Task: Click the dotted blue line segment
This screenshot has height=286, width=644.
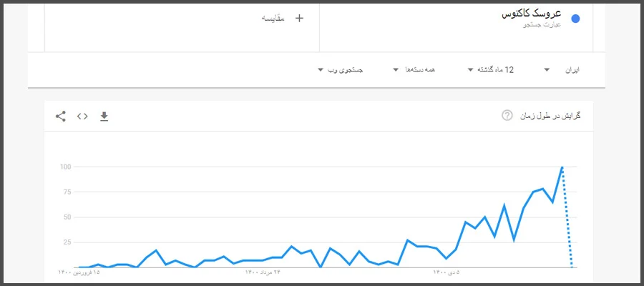Action: [x=567, y=218]
